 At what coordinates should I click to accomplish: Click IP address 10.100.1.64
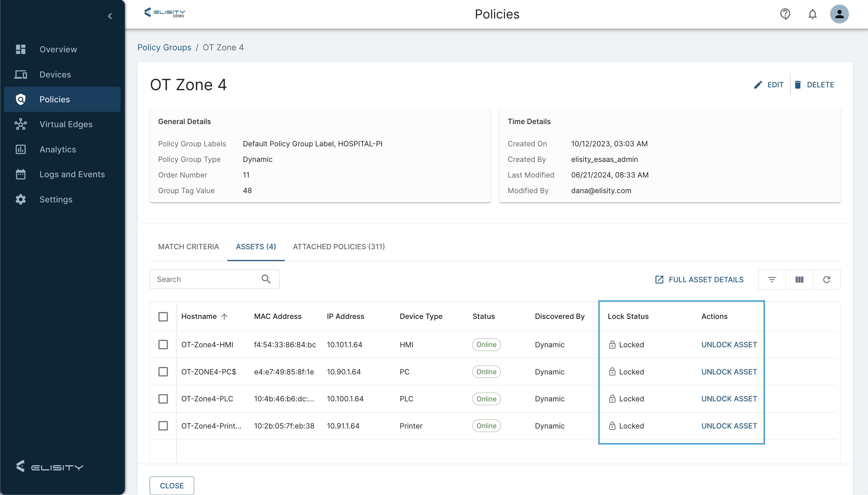pyautogui.click(x=345, y=398)
